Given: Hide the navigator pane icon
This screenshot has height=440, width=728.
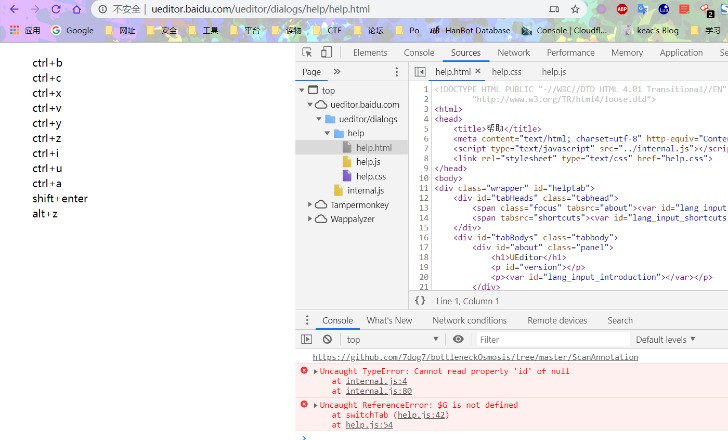Looking at the screenshot, I should (x=420, y=72).
